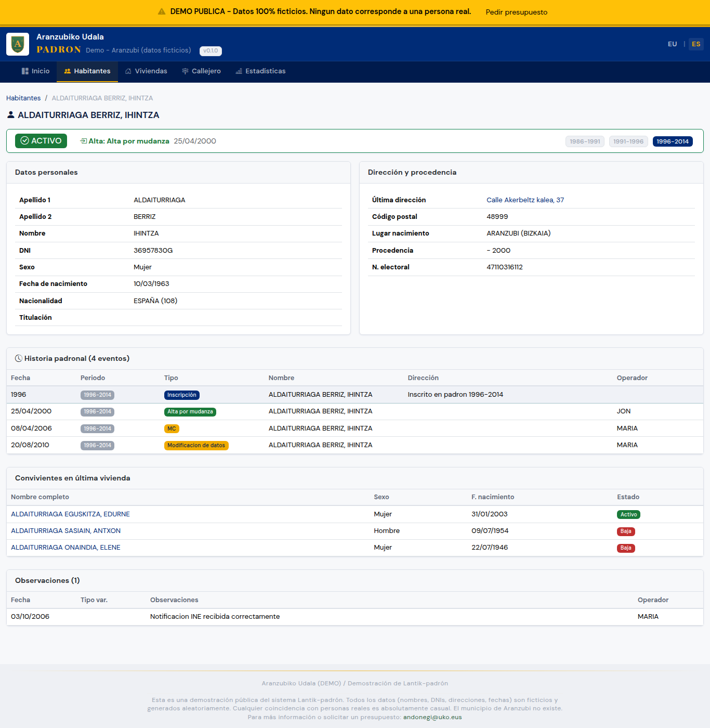Viewport: 710px width, 728px height.
Task: Click ESPAÑA (108) nationality value
Action: pos(155,301)
